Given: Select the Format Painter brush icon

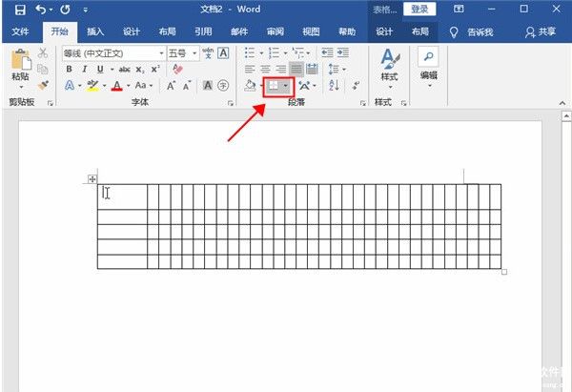Looking at the screenshot, I should click(44, 86).
